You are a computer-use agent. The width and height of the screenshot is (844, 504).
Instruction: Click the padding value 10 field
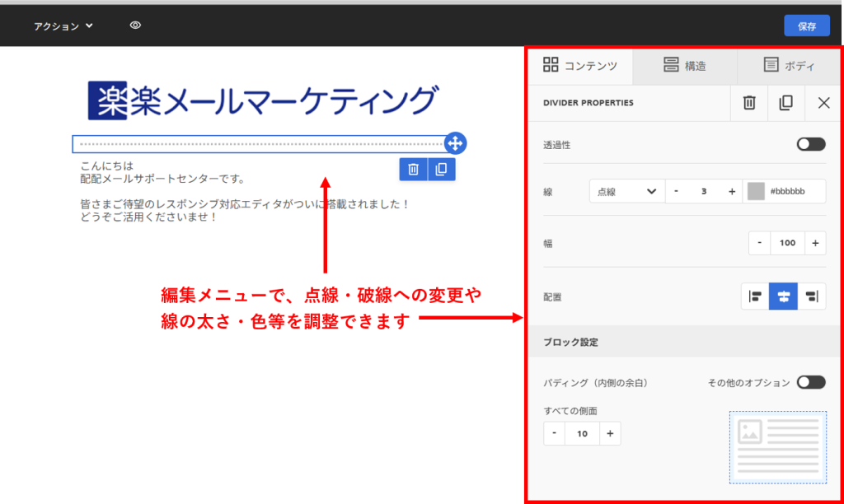pos(582,433)
